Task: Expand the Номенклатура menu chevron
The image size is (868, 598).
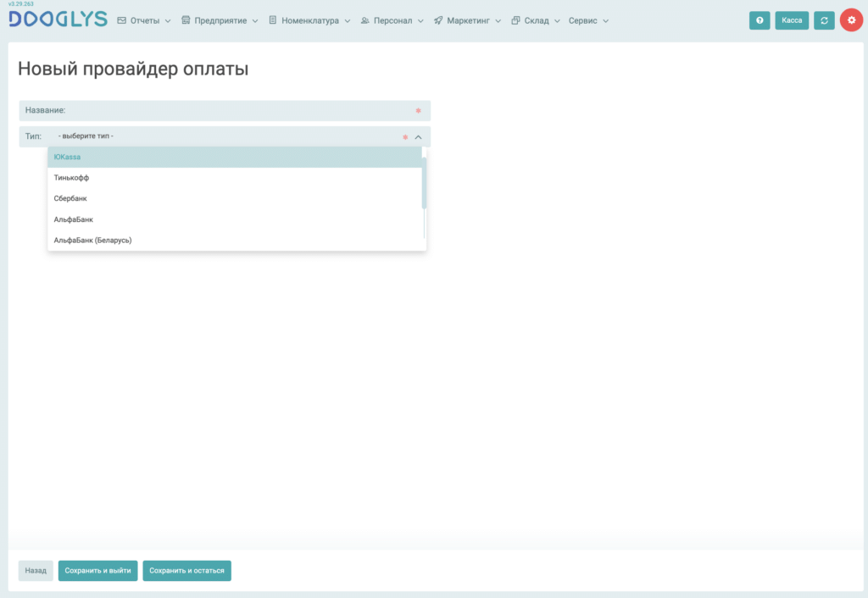Action: coord(347,21)
